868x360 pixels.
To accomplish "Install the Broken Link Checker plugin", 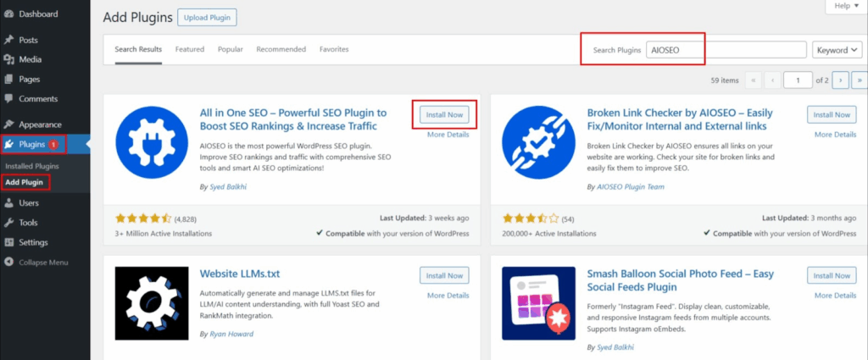I will pos(832,115).
